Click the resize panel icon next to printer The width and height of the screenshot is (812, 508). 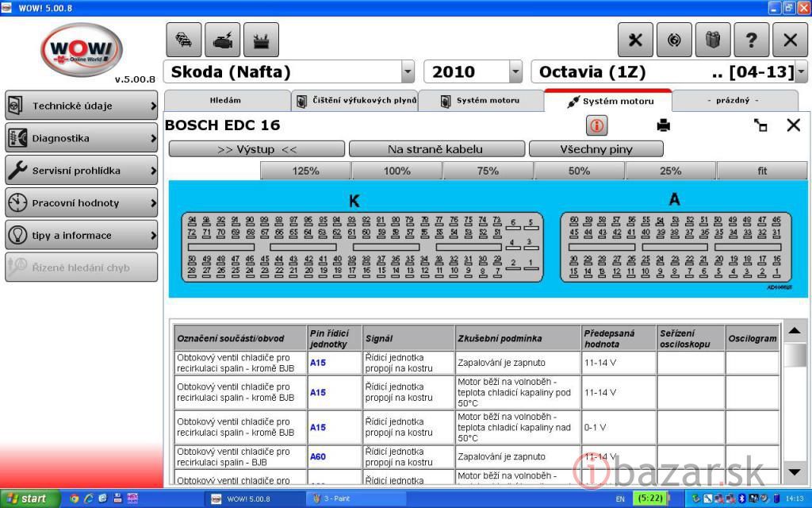pos(760,125)
